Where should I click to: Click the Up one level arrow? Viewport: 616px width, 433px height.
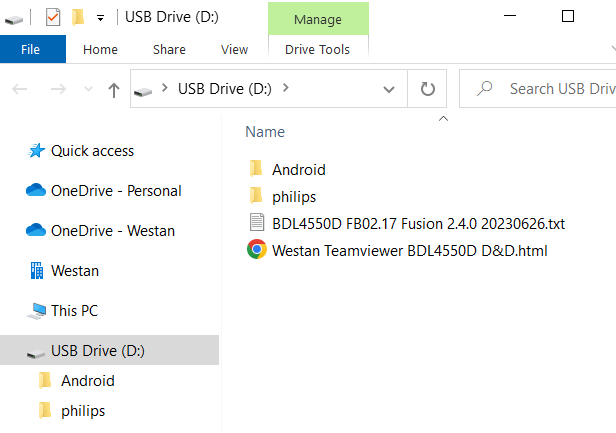[114, 89]
